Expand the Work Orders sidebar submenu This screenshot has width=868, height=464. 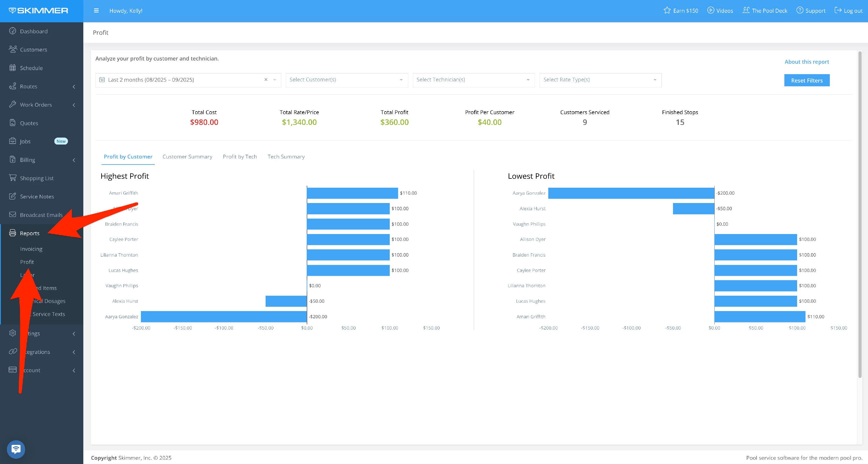(x=74, y=105)
